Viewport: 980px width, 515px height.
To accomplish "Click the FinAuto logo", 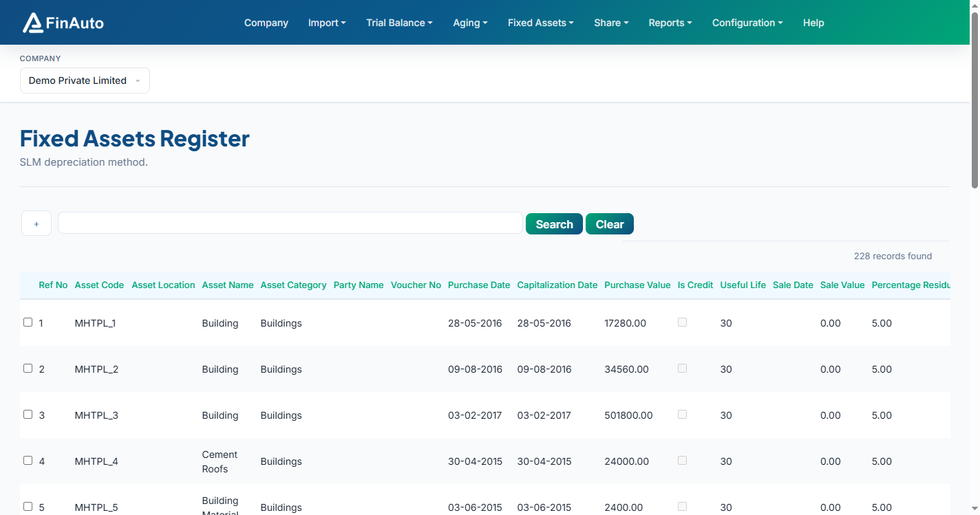I will [63, 23].
